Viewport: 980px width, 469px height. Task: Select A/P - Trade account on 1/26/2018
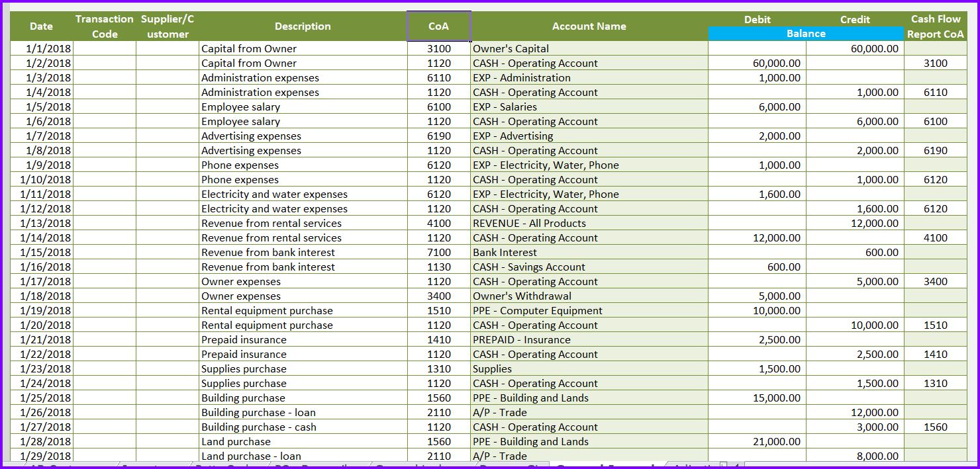pyautogui.click(x=589, y=412)
